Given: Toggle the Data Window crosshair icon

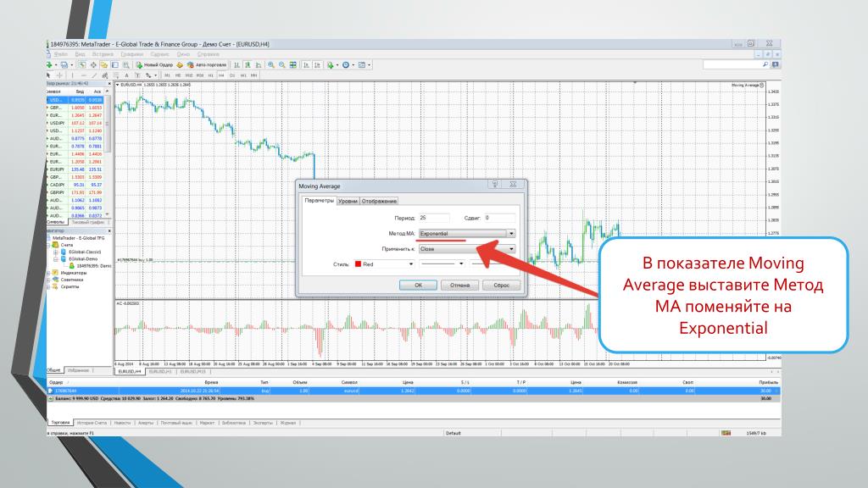Looking at the screenshot, I should 93,64.
